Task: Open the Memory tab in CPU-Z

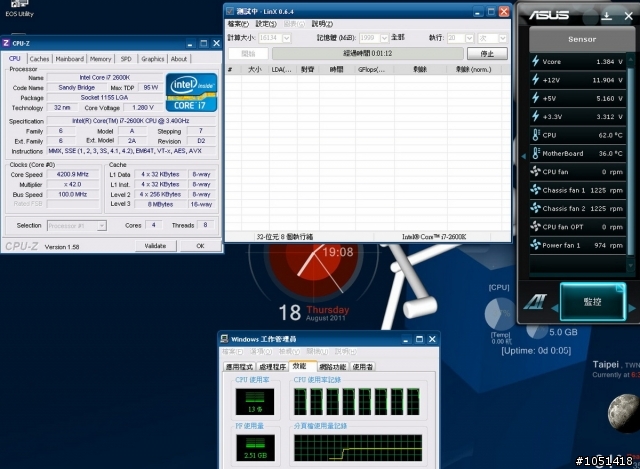Action: click(x=100, y=59)
